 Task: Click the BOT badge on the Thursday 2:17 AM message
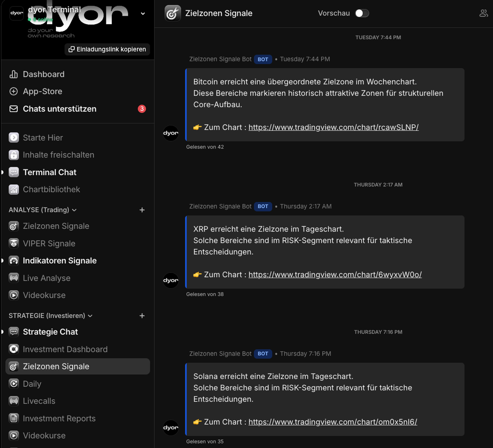pyautogui.click(x=263, y=206)
